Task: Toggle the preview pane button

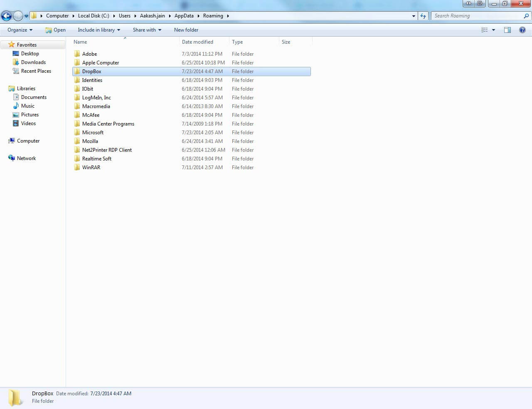Action: pos(507,30)
